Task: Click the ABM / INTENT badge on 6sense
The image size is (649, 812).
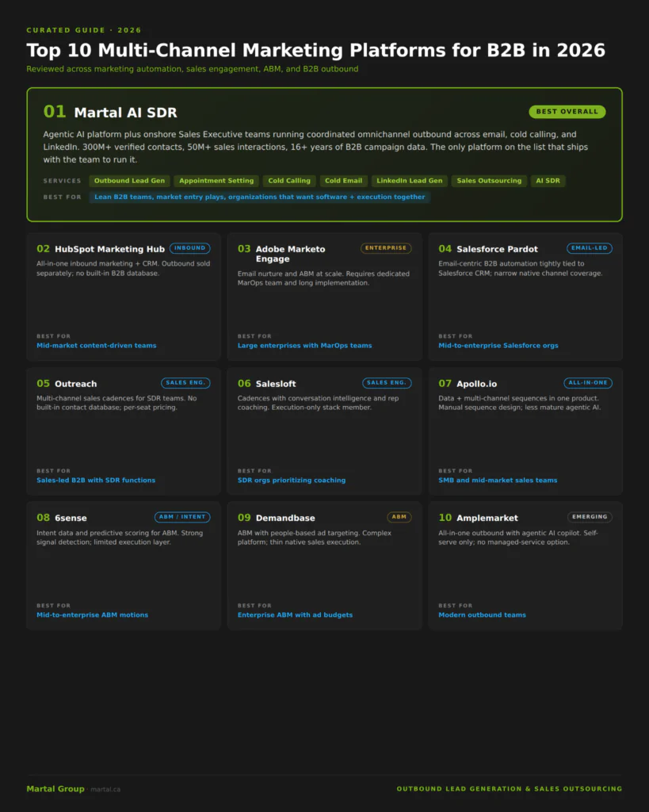Action: tap(182, 517)
